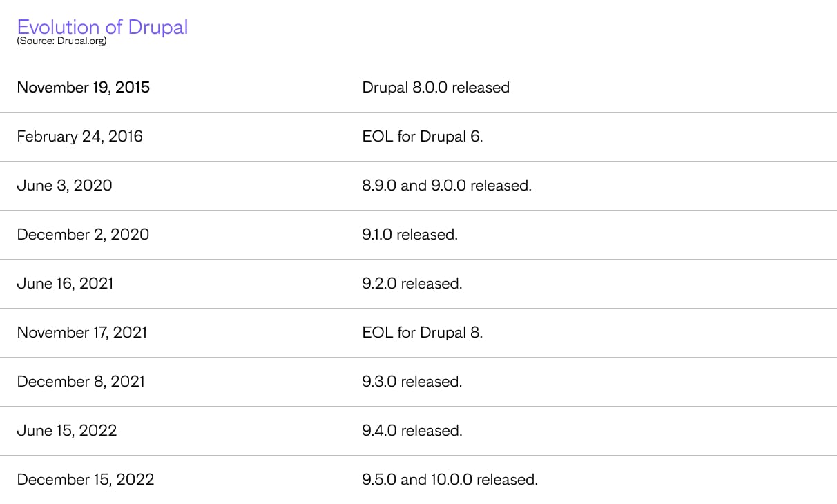The height and width of the screenshot is (504, 837).
Task: Select the December 15, 2022 date
Action: [86, 480]
